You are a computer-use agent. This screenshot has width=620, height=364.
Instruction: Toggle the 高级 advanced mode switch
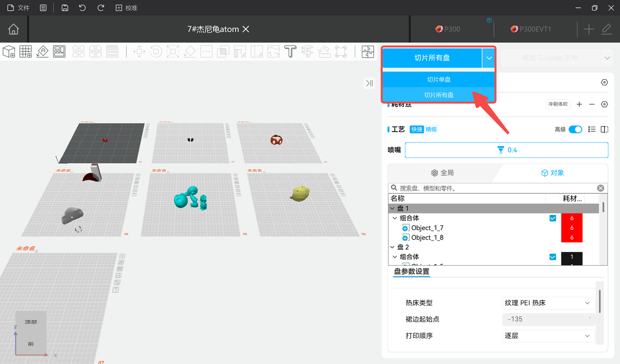(575, 129)
